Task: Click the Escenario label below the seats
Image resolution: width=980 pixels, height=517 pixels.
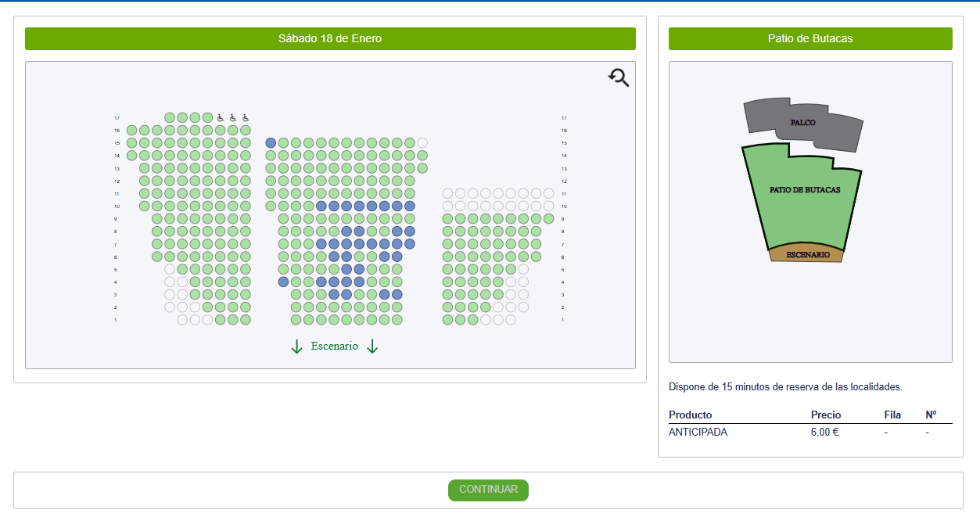Action: [x=335, y=346]
